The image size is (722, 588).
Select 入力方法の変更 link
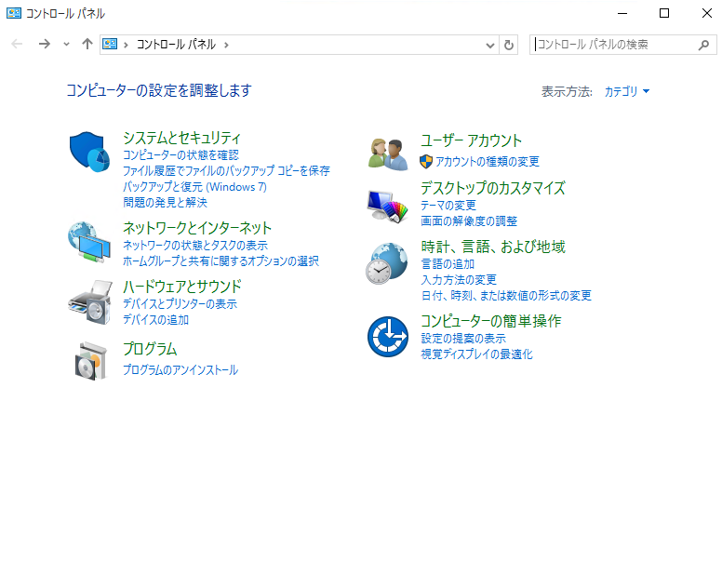459,280
